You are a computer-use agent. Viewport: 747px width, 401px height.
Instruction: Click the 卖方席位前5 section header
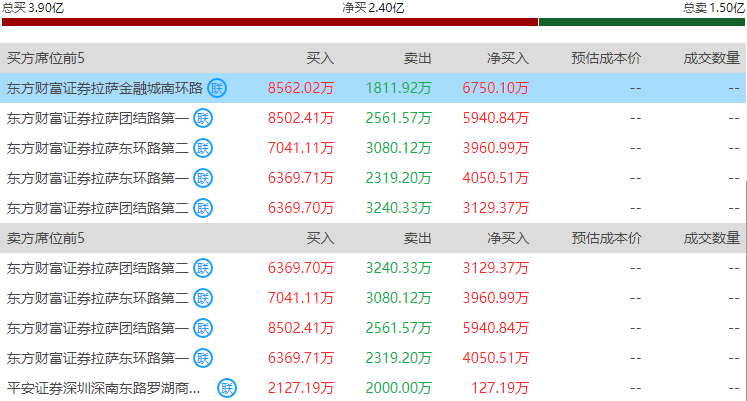pos(45,238)
